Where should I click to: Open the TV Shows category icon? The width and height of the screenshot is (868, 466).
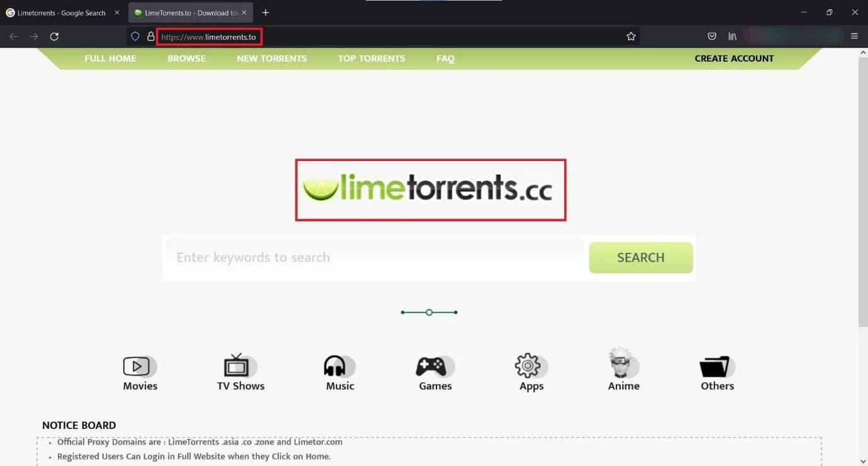tap(240, 365)
